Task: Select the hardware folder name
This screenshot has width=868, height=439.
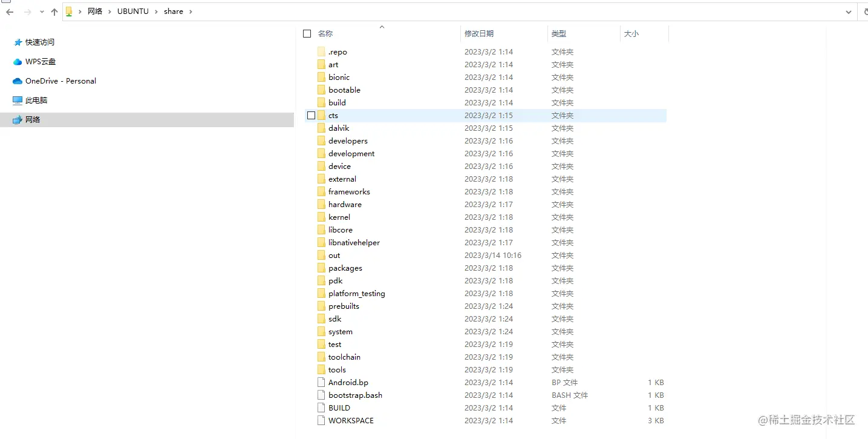Action: tap(345, 205)
